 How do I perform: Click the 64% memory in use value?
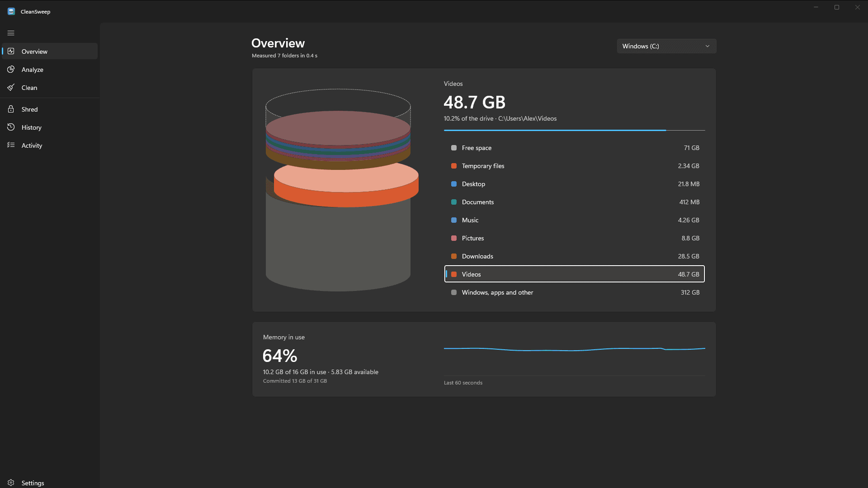280,356
